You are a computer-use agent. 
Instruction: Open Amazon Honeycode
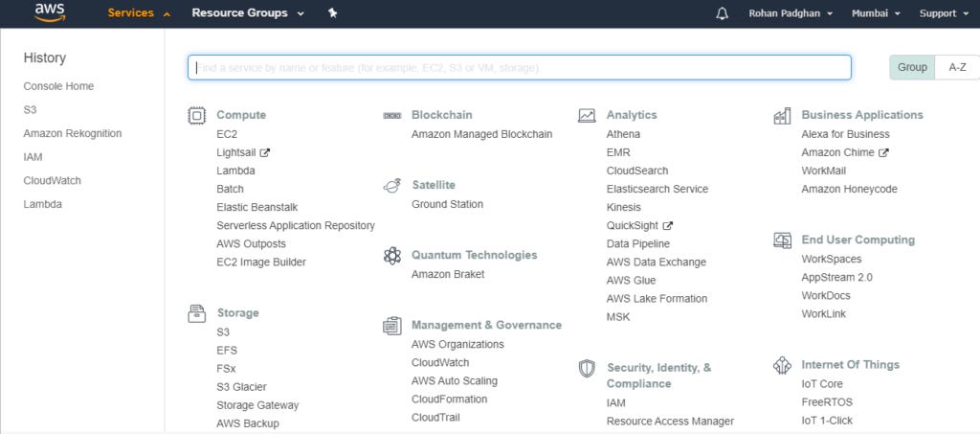point(850,190)
